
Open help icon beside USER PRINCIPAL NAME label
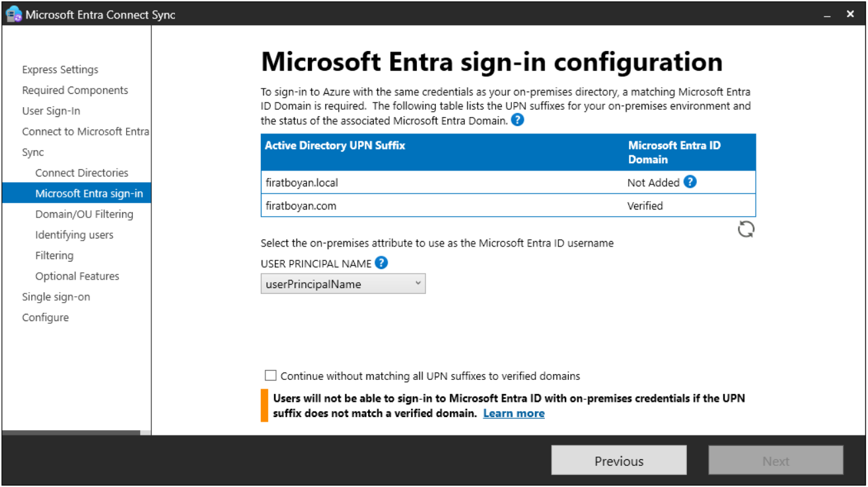pos(381,263)
